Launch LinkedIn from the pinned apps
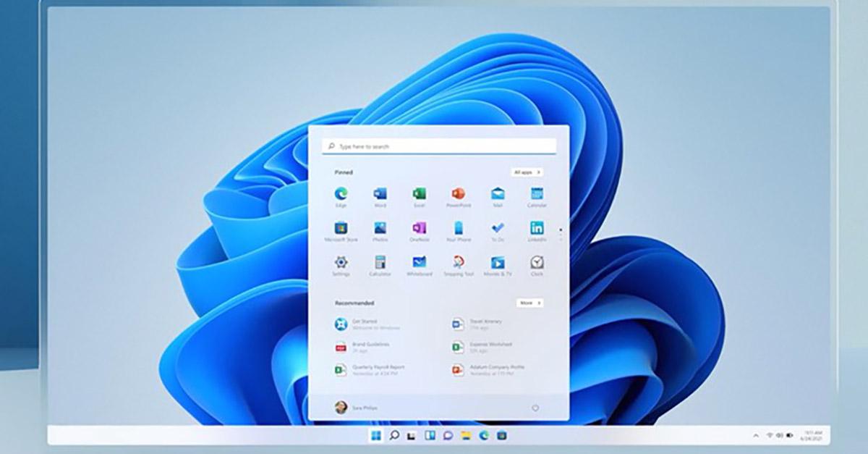Screen dimensions: 868x454 coord(537,228)
